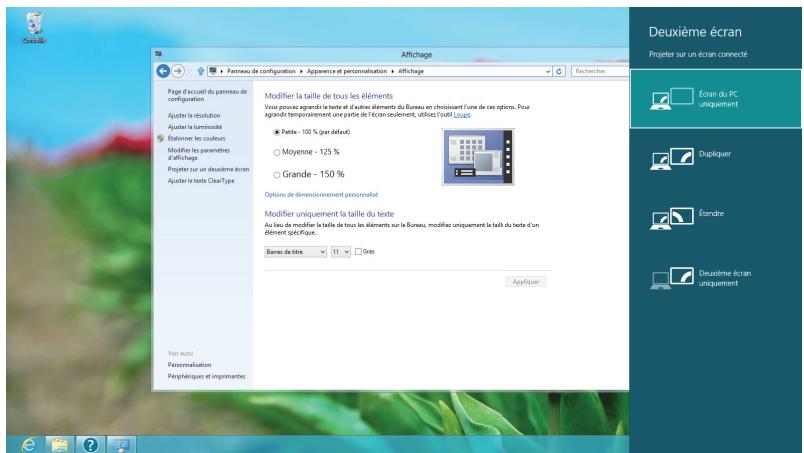Choose Écran du PC uniquement projection mode
This screenshot has height=453, width=804.
[715, 99]
